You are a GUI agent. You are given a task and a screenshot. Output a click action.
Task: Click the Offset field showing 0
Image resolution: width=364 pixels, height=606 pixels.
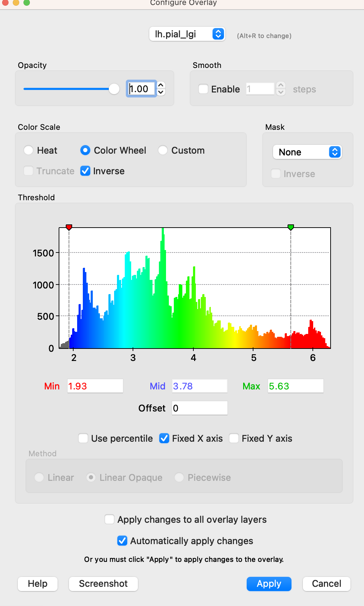click(200, 408)
